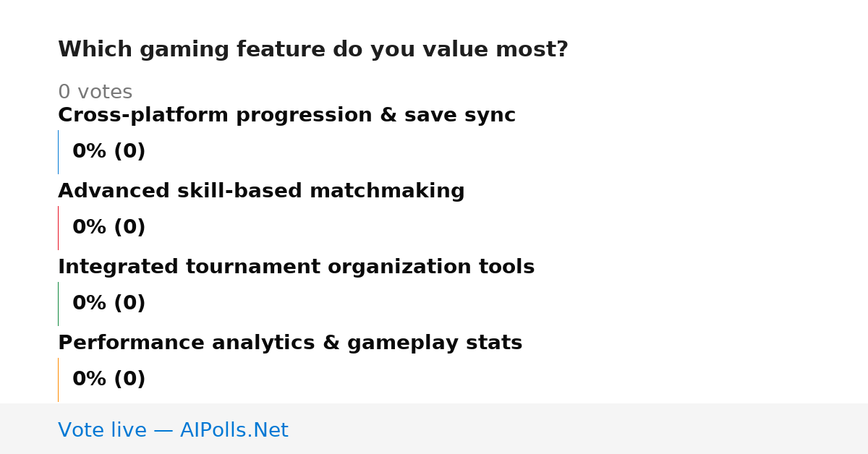
Task: Click the red bar for skill-based matchmaking
Action: 58,228
